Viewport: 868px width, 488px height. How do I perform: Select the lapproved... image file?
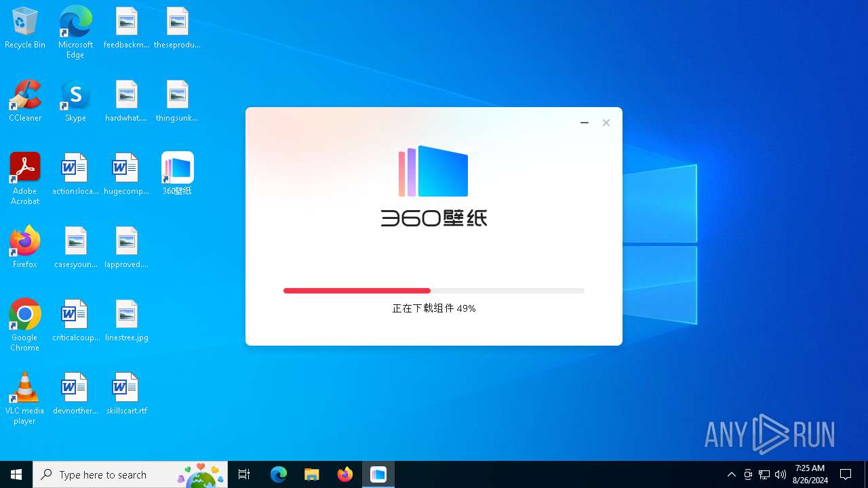(126, 247)
